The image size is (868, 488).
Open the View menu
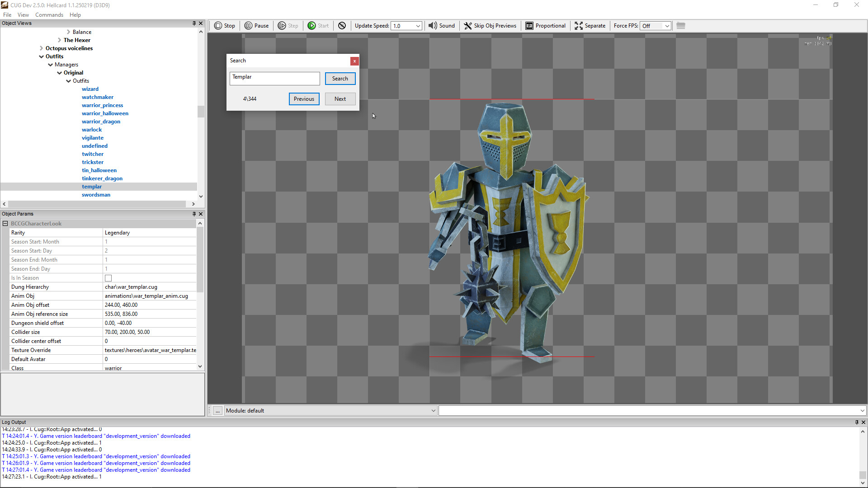[x=23, y=14]
